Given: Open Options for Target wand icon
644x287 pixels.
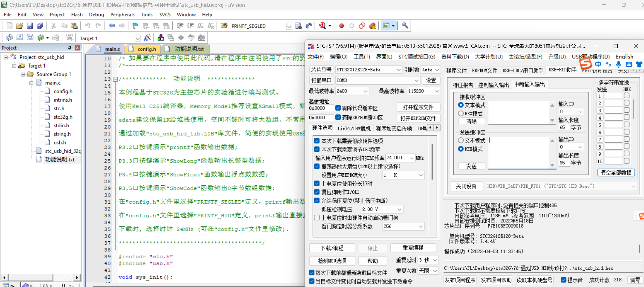Looking at the screenshot, I should coord(147,38).
